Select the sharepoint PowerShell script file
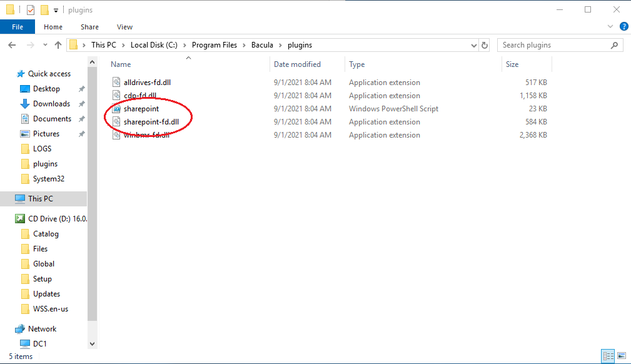Viewport: 631px width, 364px height. [141, 109]
